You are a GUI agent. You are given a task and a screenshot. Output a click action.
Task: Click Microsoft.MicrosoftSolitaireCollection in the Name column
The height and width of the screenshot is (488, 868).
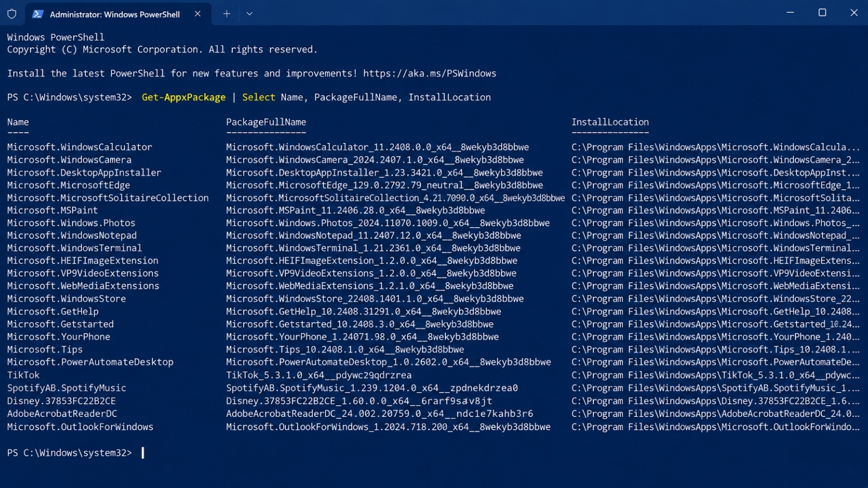point(108,198)
